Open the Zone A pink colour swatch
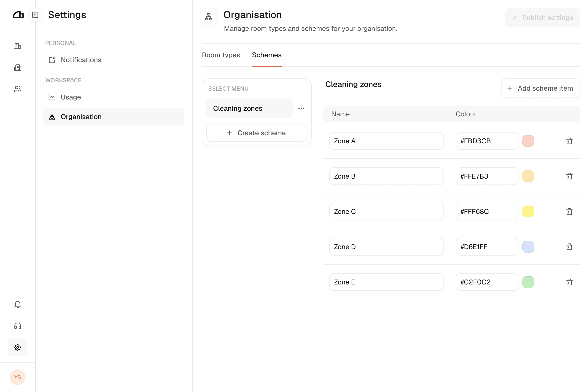Image resolution: width=588 pixels, height=392 pixels. [528, 141]
